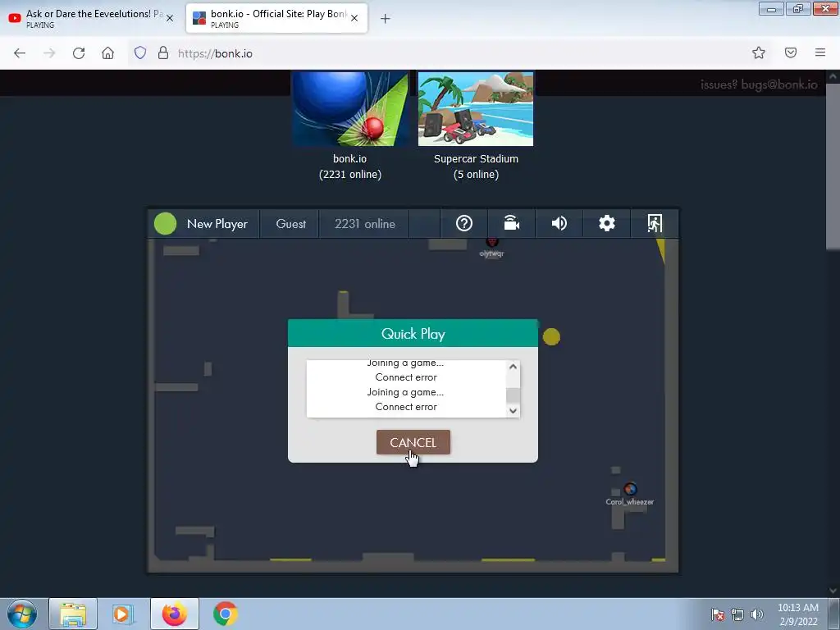Screen dimensions: 840x630
Task: Open the Firefox application menu
Action: [819, 52]
